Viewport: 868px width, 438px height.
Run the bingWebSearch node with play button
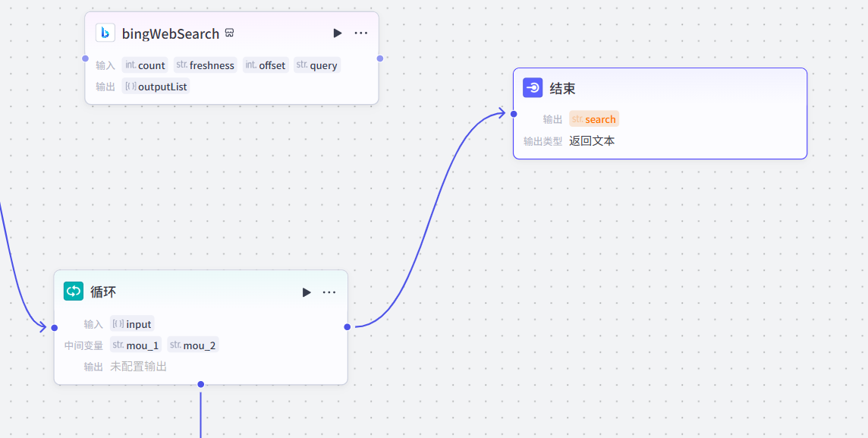point(338,33)
